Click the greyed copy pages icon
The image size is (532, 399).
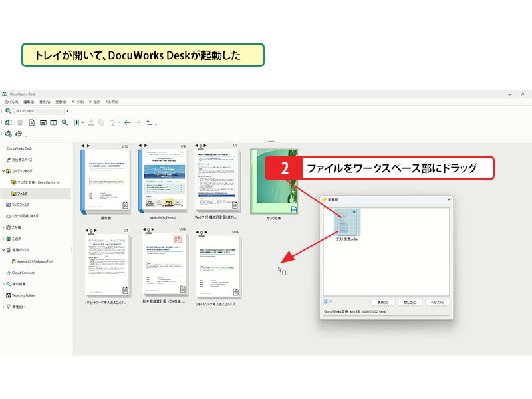click(102, 122)
